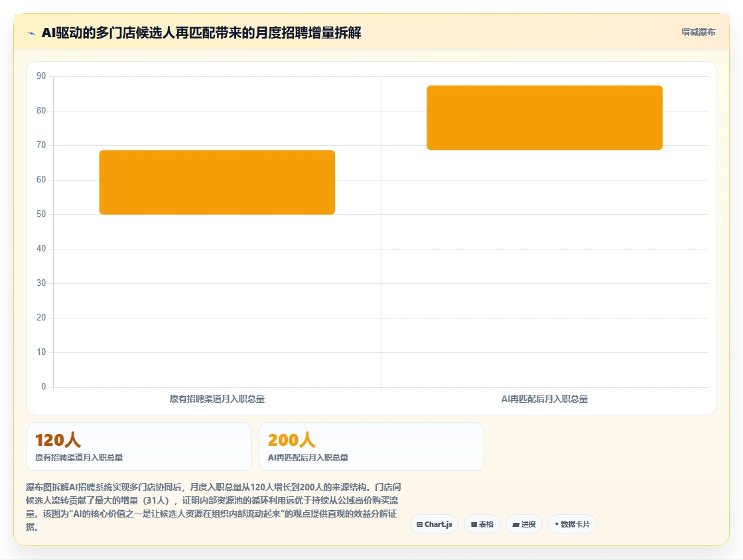Click y-axis value 40
This screenshot has height=560, width=743.
click(41, 248)
